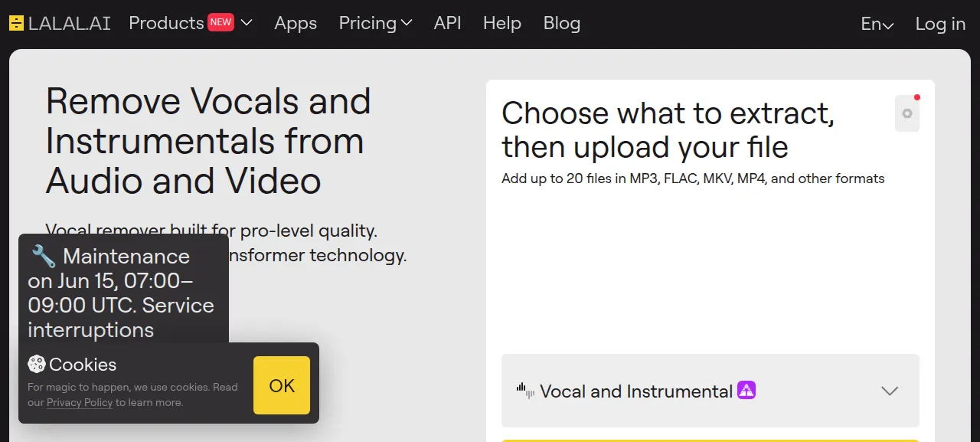This screenshot has width=980, height=442.
Task: Expand the Products dropdown menu
Action: (x=191, y=23)
